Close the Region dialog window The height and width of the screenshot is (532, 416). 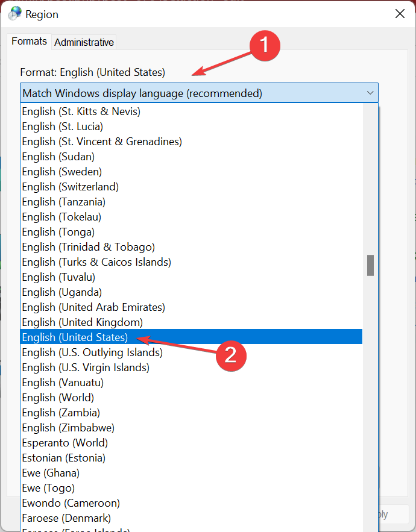(399, 14)
